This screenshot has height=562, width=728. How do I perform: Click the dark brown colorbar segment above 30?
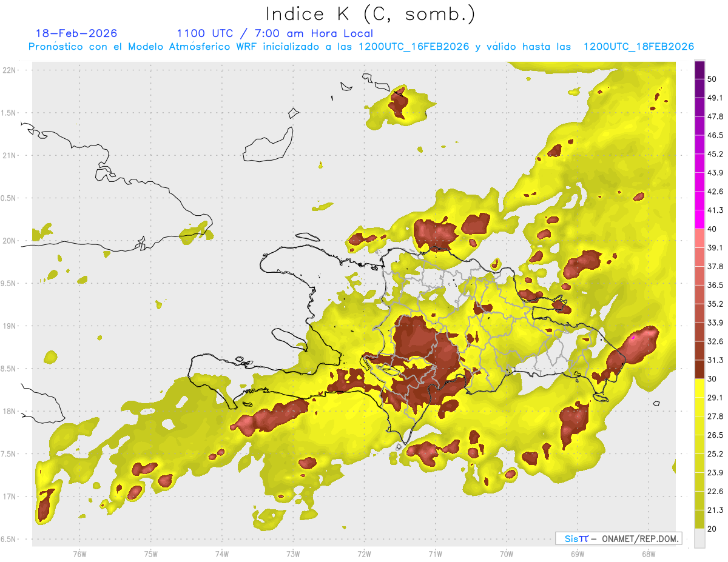pyautogui.click(x=700, y=369)
